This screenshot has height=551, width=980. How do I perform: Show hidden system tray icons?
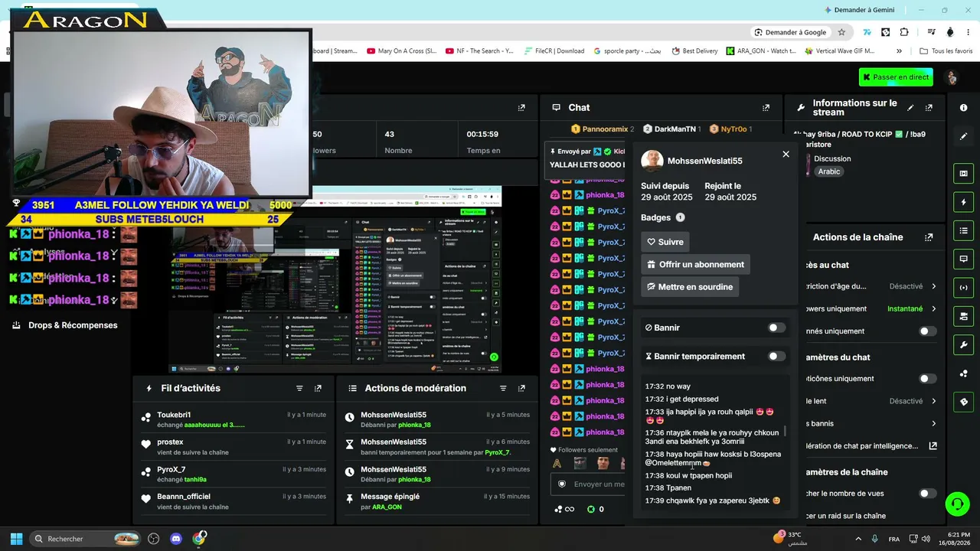(x=857, y=539)
